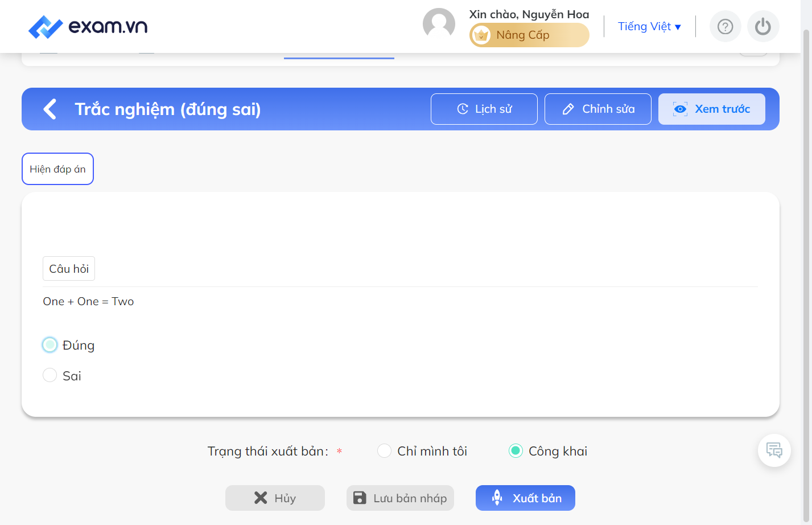Click the Hủy cancel button
The width and height of the screenshot is (812, 525).
point(275,498)
